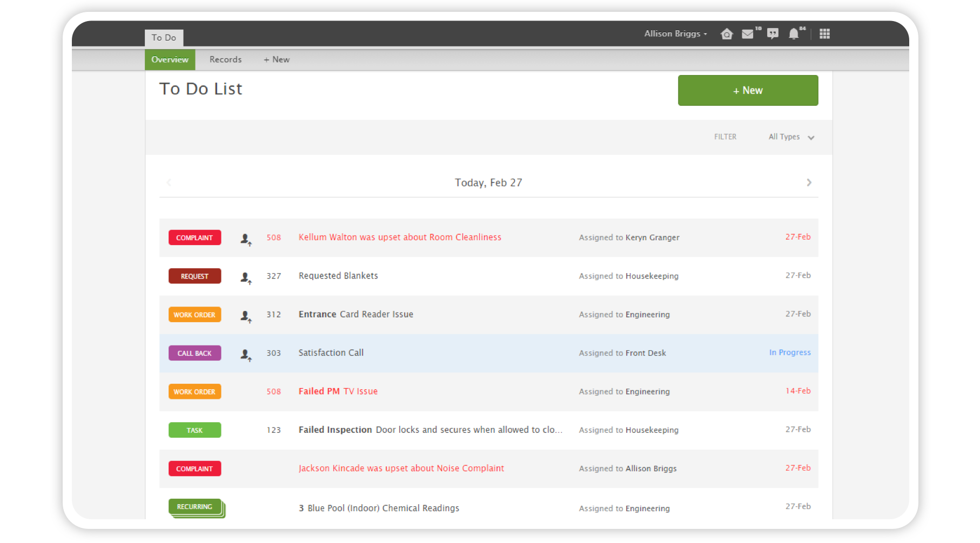Click the green + New button
The height and width of the screenshot is (543, 980).
click(x=748, y=90)
